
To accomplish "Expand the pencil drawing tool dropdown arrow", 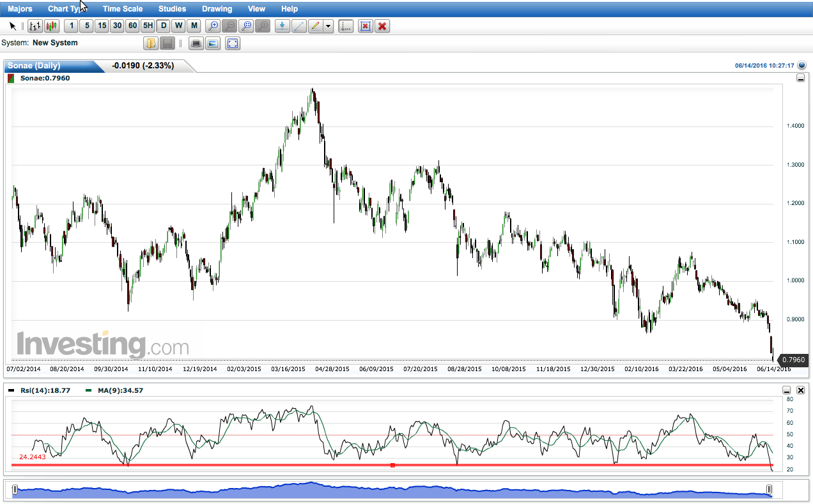I will click(328, 26).
